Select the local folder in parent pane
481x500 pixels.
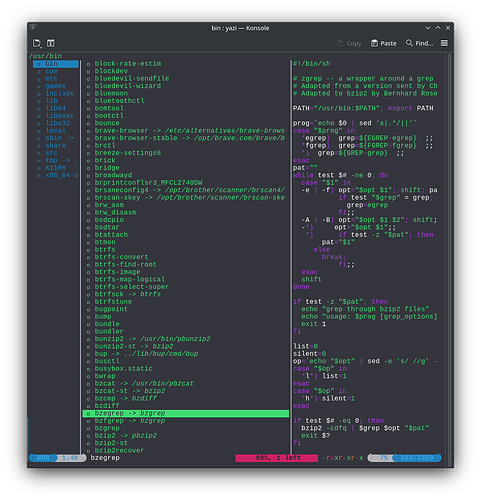56,131
